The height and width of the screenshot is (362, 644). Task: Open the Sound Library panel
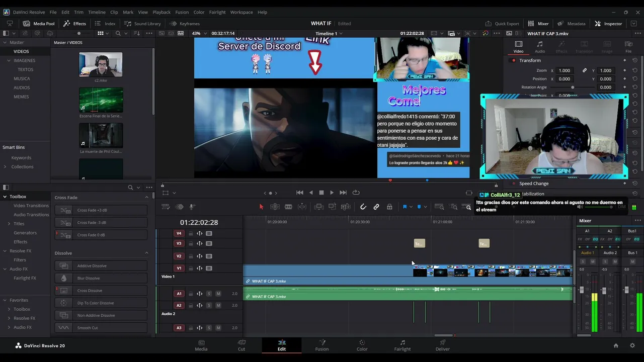coord(142,24)
